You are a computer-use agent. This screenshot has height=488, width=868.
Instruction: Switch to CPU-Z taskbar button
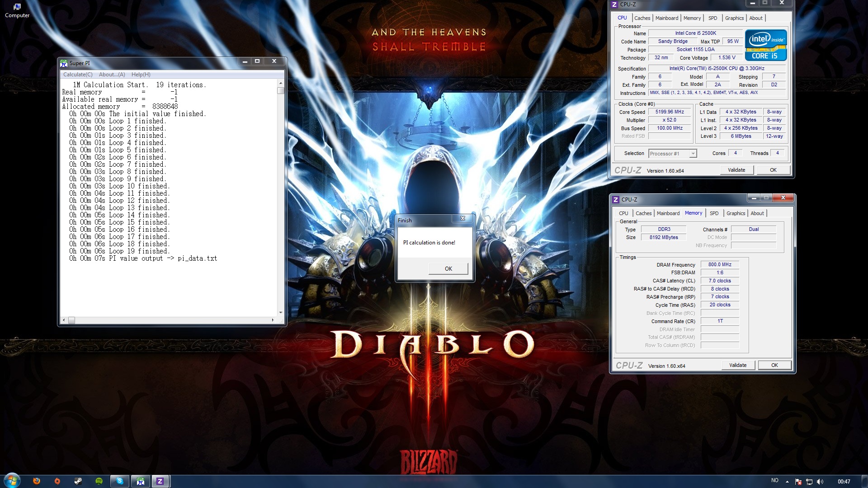(160, 481)
